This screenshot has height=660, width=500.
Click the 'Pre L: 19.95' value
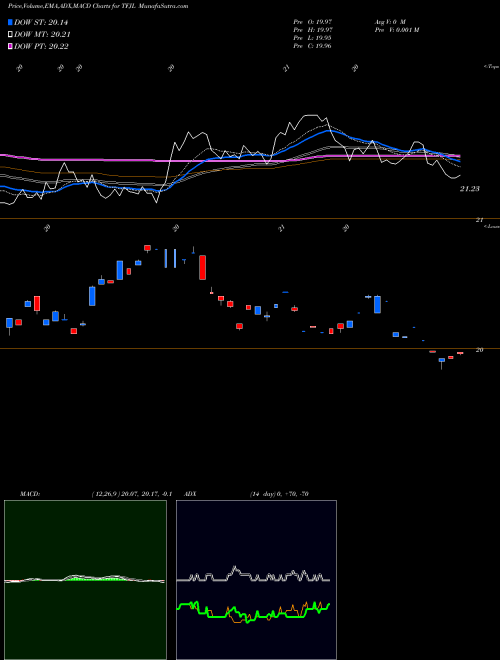click(x=312, y=38)
